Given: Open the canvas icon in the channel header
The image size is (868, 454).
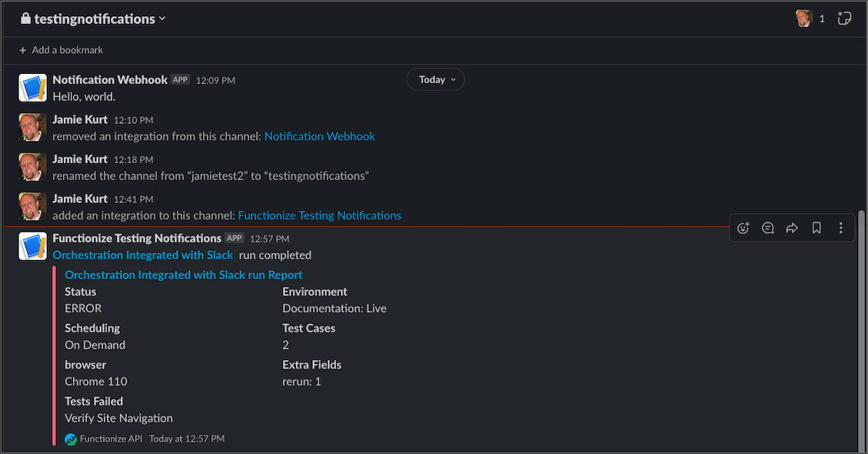Looking at the screenshot, I should click(844, 18).
